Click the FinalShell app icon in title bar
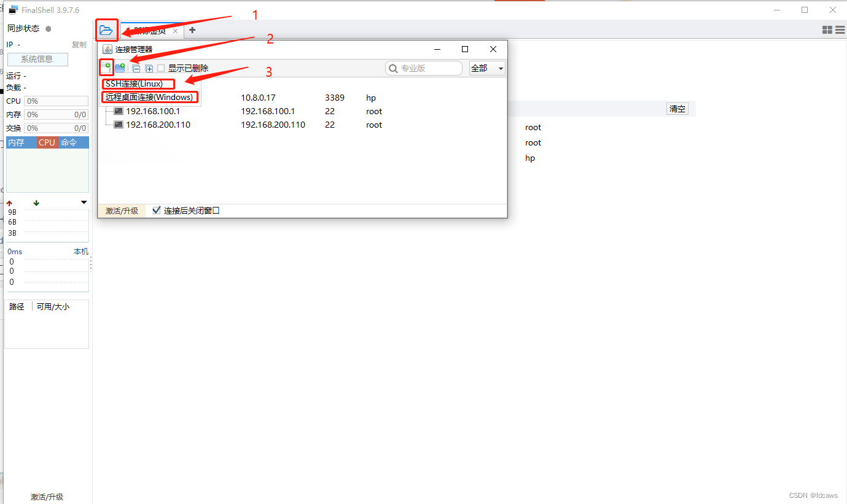Viewport: 847px width, 504px height. point(13,10)
